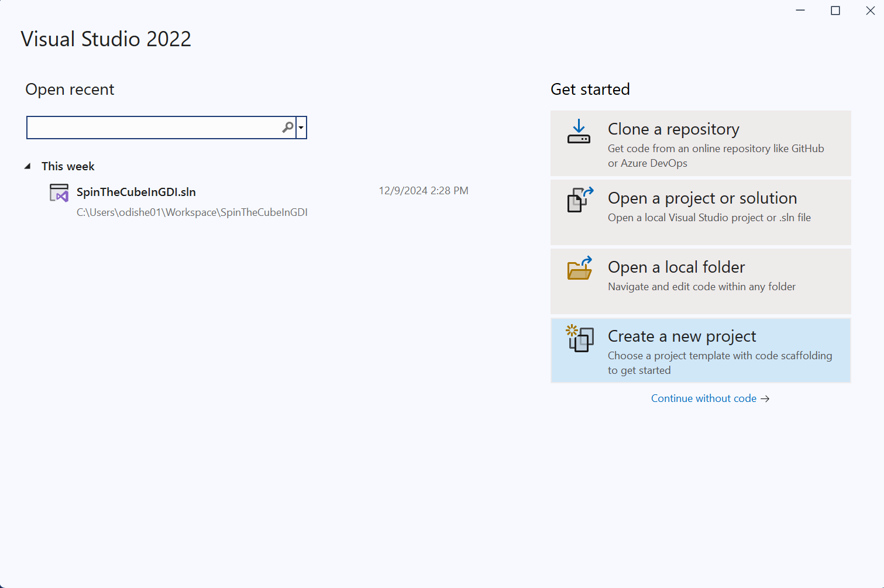884x588 pixels.
Task: Maximize the Visual Studio 2022 window
Action: 835,11
